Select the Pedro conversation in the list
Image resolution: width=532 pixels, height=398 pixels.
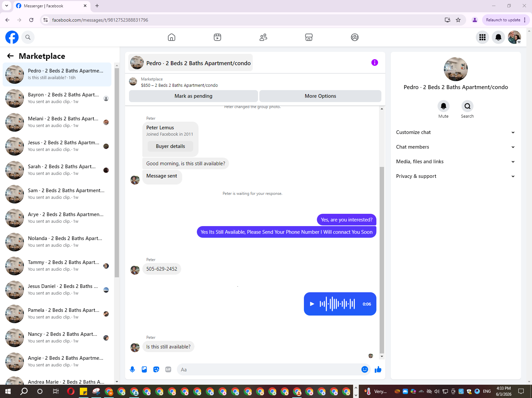click(x=57, y=74)
